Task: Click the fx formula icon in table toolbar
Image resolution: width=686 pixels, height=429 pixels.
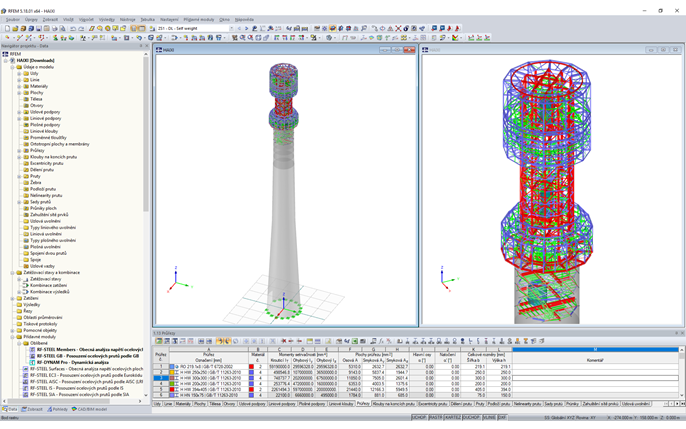Action: (x=381, y=341)
